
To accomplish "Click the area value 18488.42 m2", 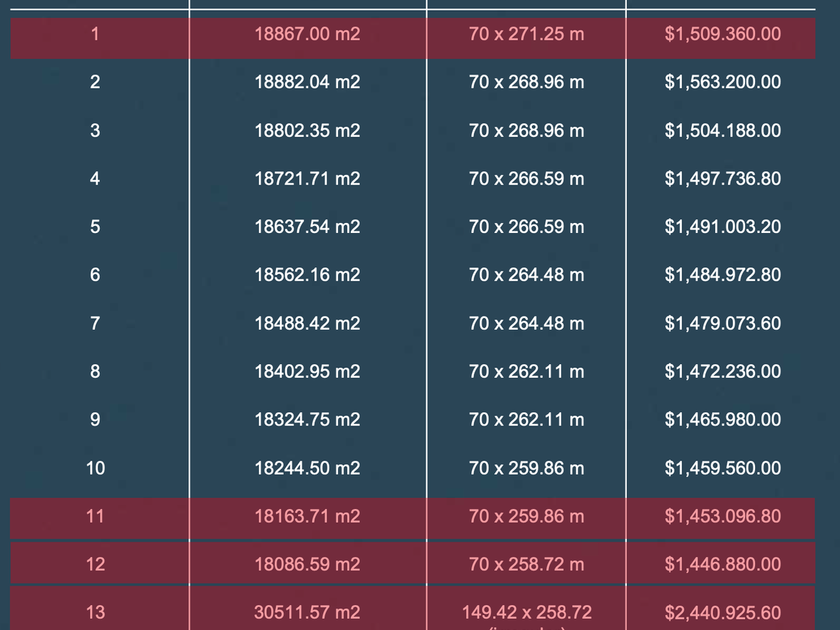I will tap(307, 323).
